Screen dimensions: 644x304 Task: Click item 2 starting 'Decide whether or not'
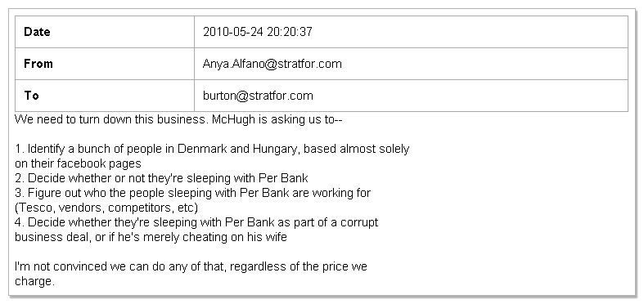pos(161,178)
